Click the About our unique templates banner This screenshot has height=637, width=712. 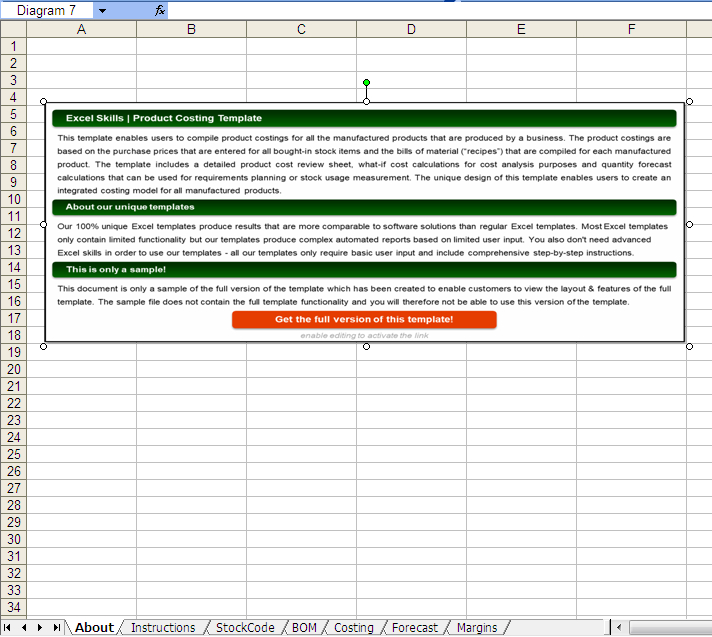(x=364, y=207)
